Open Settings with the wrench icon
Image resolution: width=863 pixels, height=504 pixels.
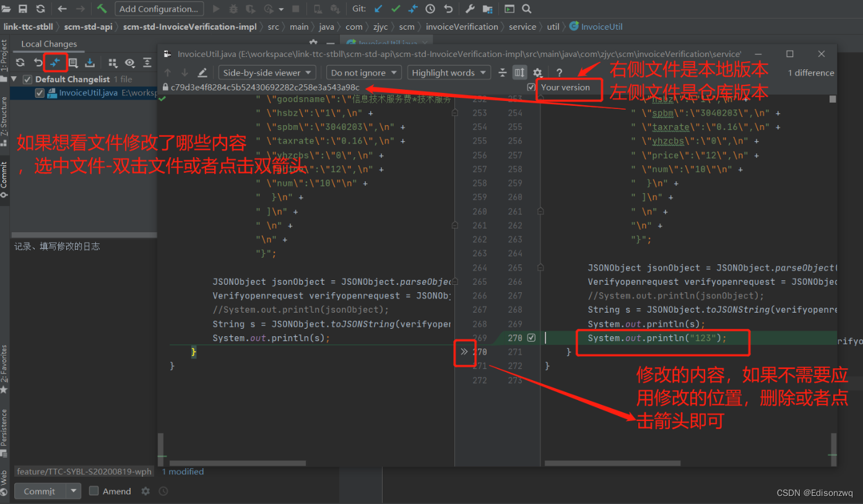coord(470,9)
